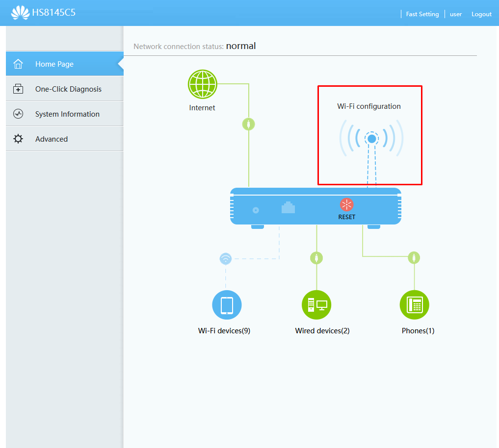This screenshot has width=499, height=448.
Task: Click the Wi-Fi devices(9) label
Action: (x=224, y=331)
